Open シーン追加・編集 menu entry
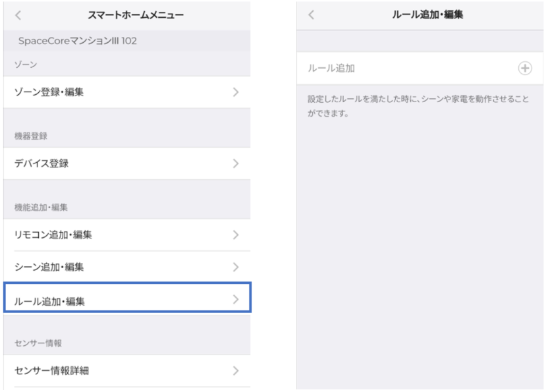Image resolution: width=546 pixels, height=392 pixels. tap(126, 267)
